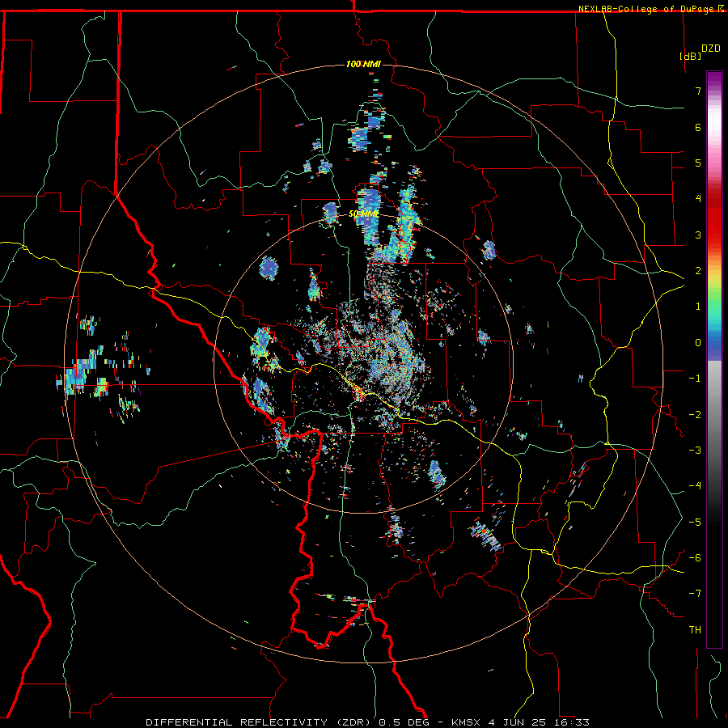Select the -4 dB tick label on legend
Image resolution: width=728 pixels, height=728 pixels.
coord(695,486)
